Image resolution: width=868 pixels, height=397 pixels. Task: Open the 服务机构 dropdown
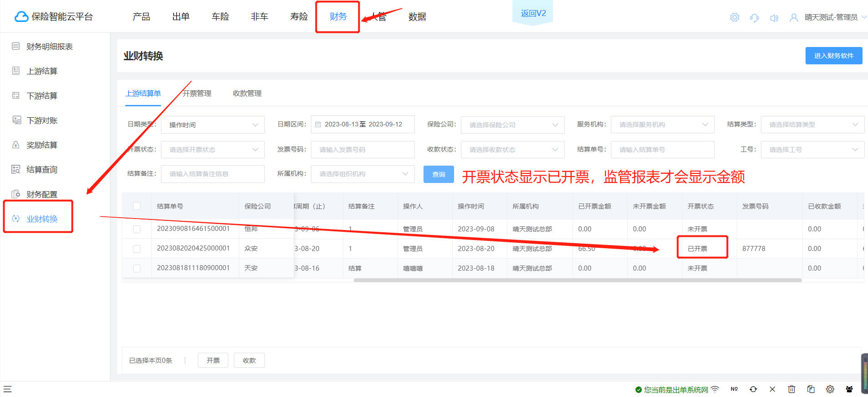[x=663, y=125]
